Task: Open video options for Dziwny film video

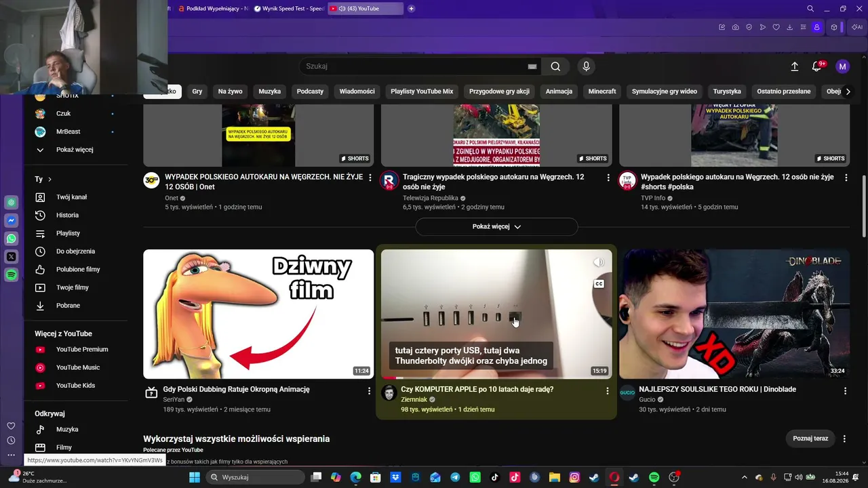Action: pos(370,391)
